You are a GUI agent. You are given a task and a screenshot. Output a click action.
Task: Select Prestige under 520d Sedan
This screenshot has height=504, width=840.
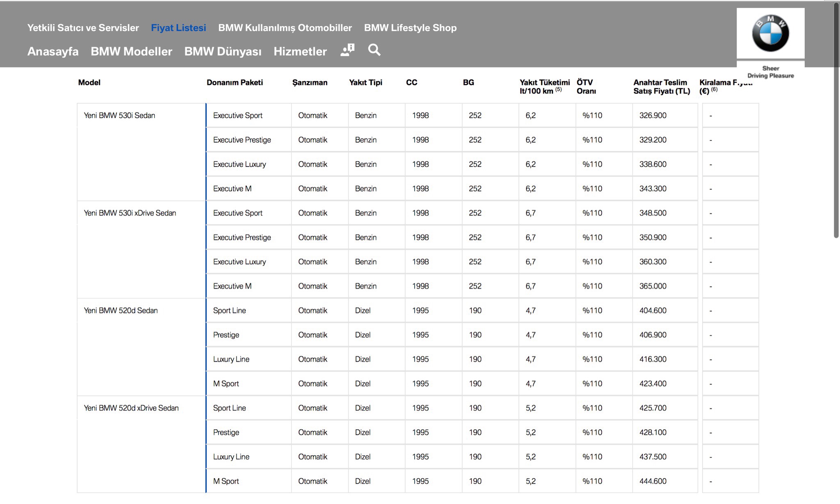[x=226, y=335]
